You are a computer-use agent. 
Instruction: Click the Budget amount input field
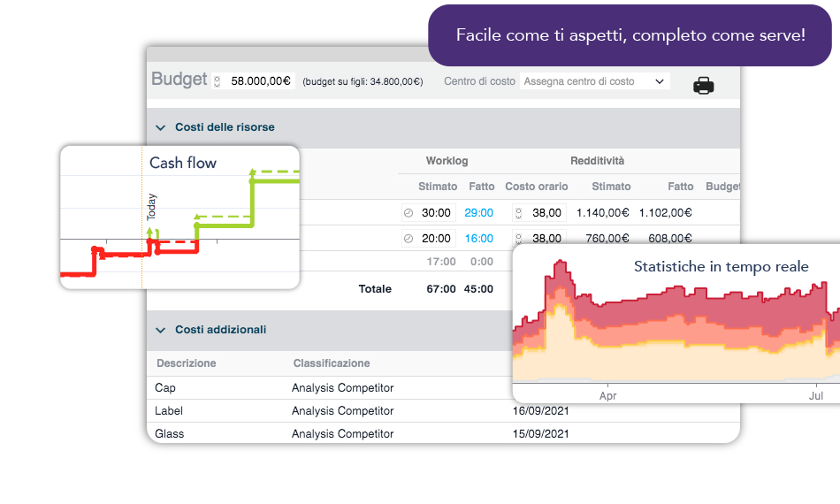click(260, 81)
